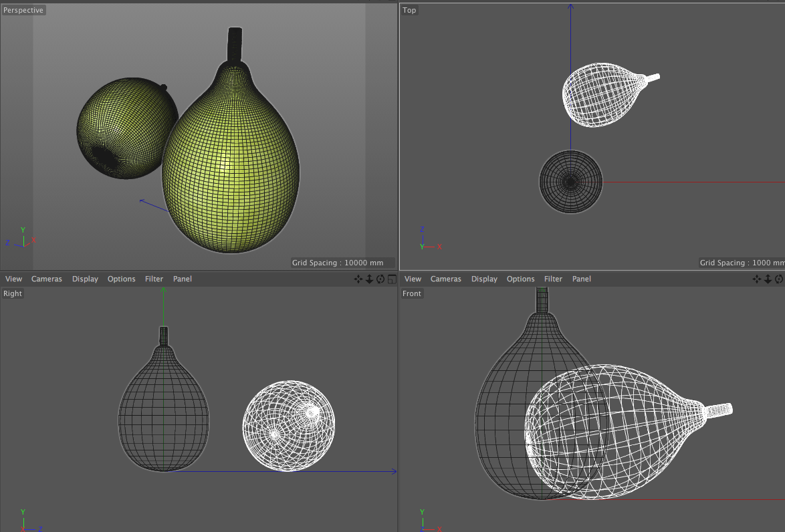
Task: Click the rotate camera icon in Right viewport
Action: [380, 279]
